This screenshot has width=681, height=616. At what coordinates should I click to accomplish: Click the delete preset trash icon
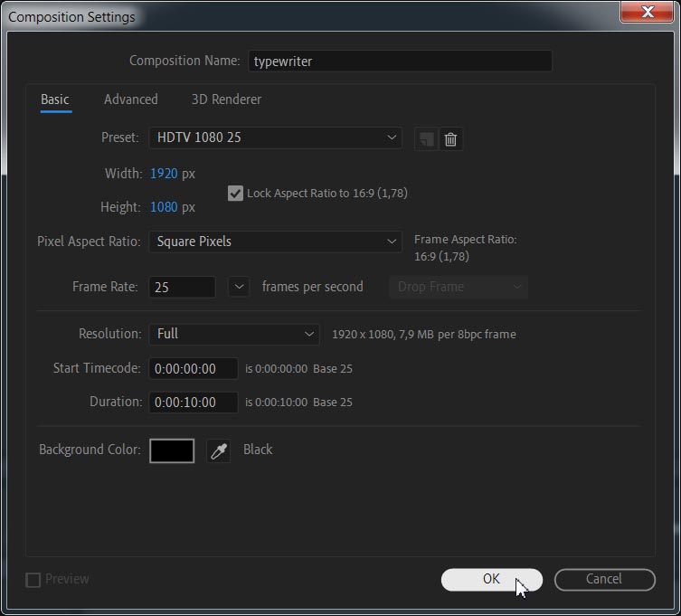[450, 139]
